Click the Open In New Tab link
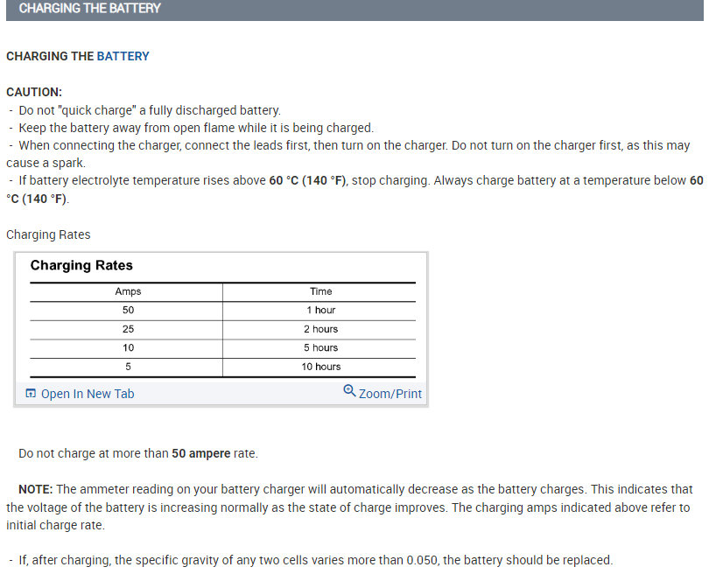 coord(88,394)
